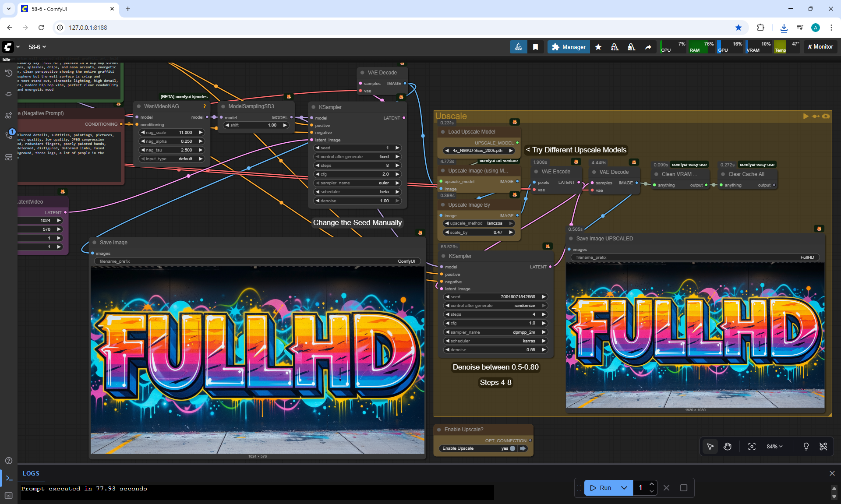The width and height of the screenshot is (841, 504).
Task: Click the denoise 0.55 slider in Upscale KSampler
Action: tap(496, 350)
